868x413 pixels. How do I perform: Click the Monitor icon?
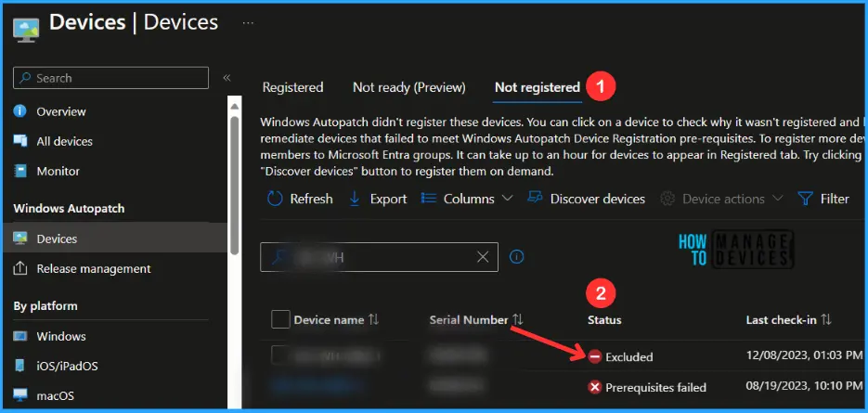pyautogui.click(x=20, y=171)
